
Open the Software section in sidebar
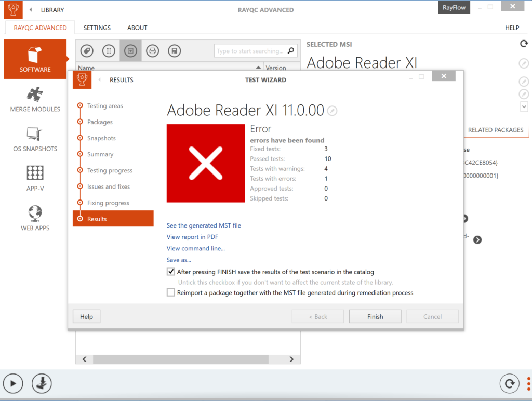click(x=35, y=59)
